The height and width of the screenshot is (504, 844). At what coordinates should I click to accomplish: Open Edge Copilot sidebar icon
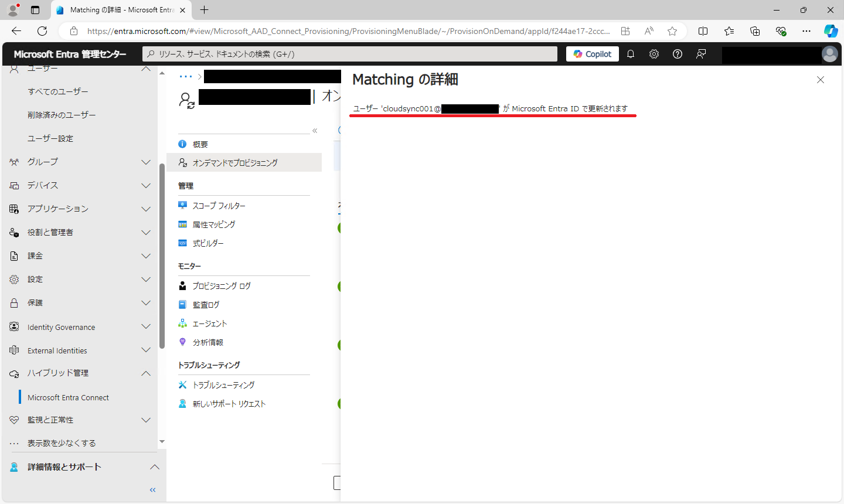click(831, 31)
